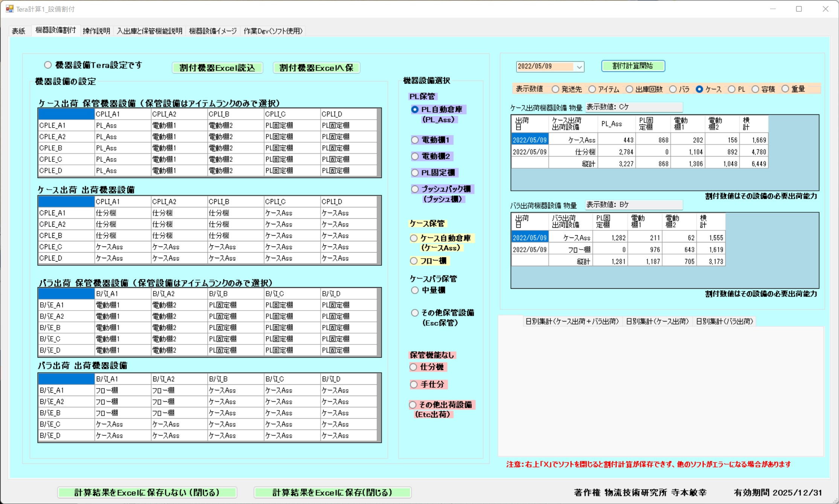The image size is (839, 504).
Task: Click 割付機器Excel読込 button
Action: [x=217, y=68]
